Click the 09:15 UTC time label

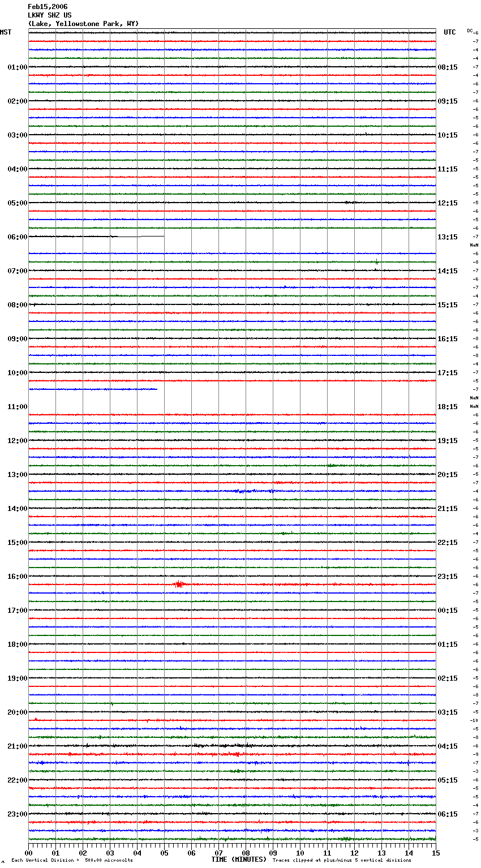click(x=448, y=101)
